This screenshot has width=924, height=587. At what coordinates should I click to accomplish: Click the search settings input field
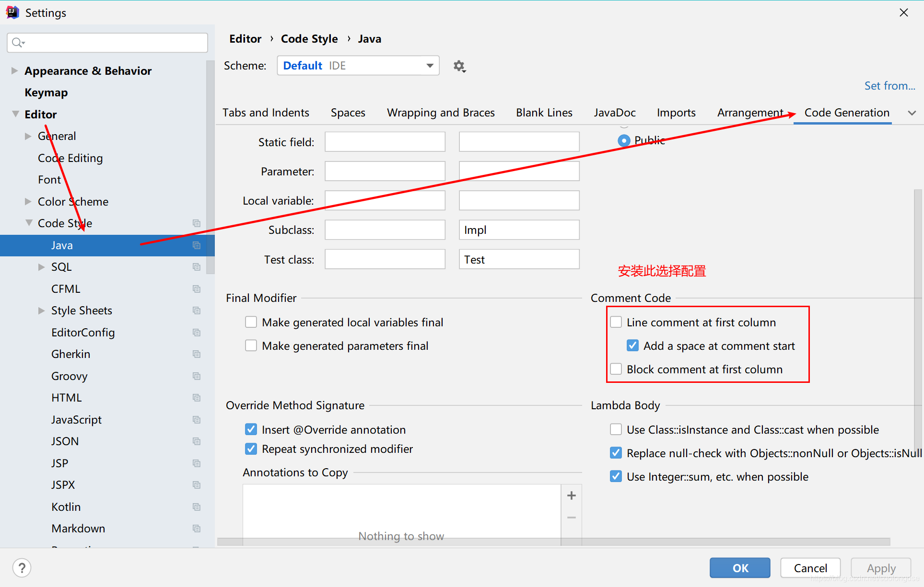tap(108, 42)
